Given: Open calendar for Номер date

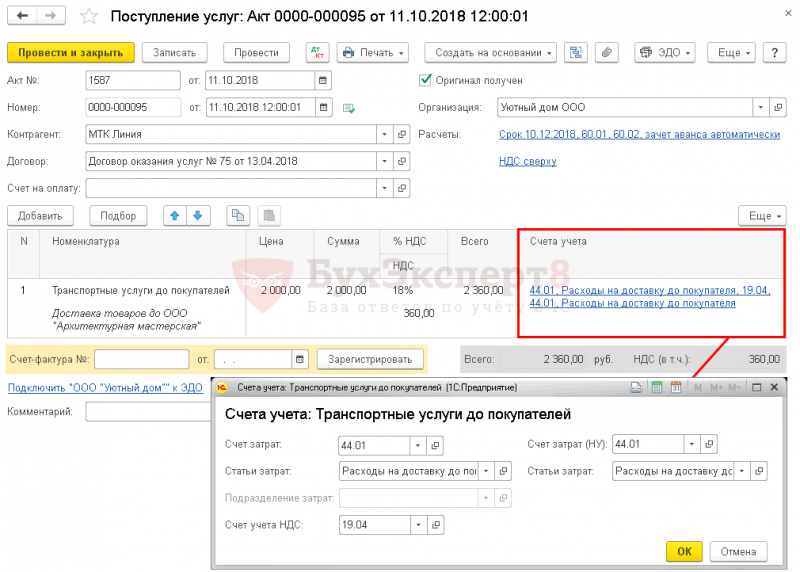Looking at the screenshot, I should point(323,107).
